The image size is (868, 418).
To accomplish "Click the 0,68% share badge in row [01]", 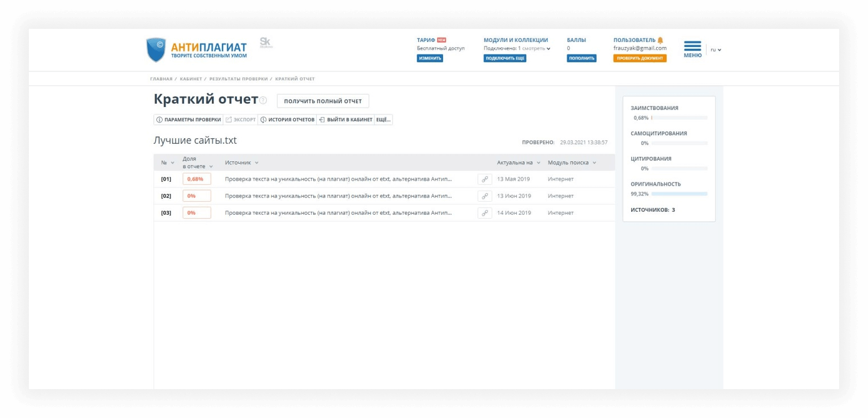I will click(197, 179).
